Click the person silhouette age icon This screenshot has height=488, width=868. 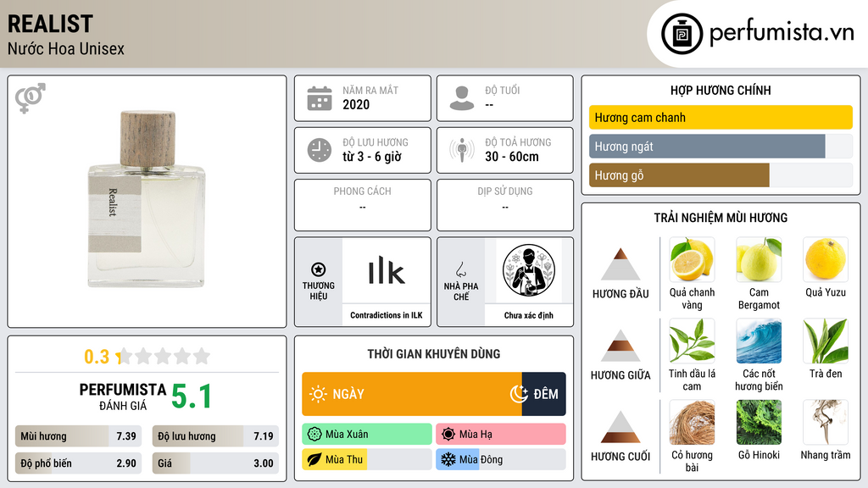[x=462, y=98]
